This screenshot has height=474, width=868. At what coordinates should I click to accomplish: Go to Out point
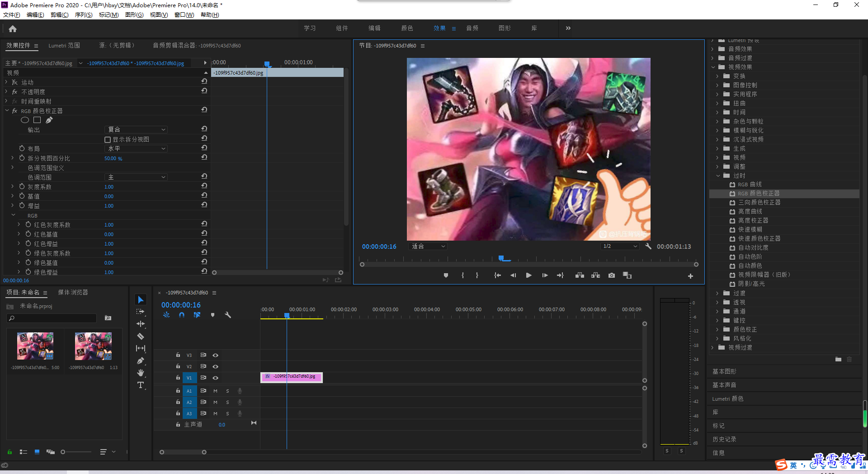560,275
